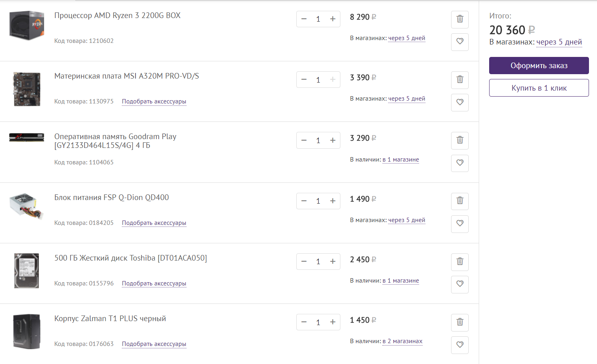
Task: Favorite the Zalman T1 PLUS case
Action: [x=459, y=345]
